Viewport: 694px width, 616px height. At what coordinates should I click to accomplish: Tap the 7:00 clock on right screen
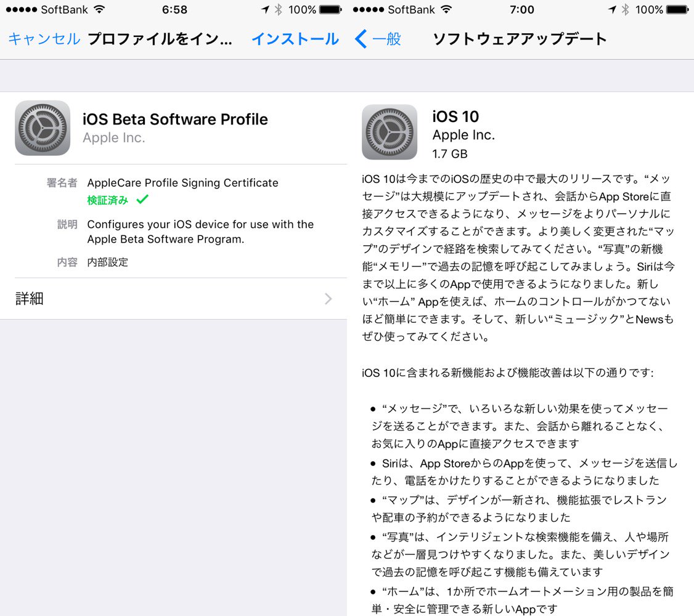522,10
